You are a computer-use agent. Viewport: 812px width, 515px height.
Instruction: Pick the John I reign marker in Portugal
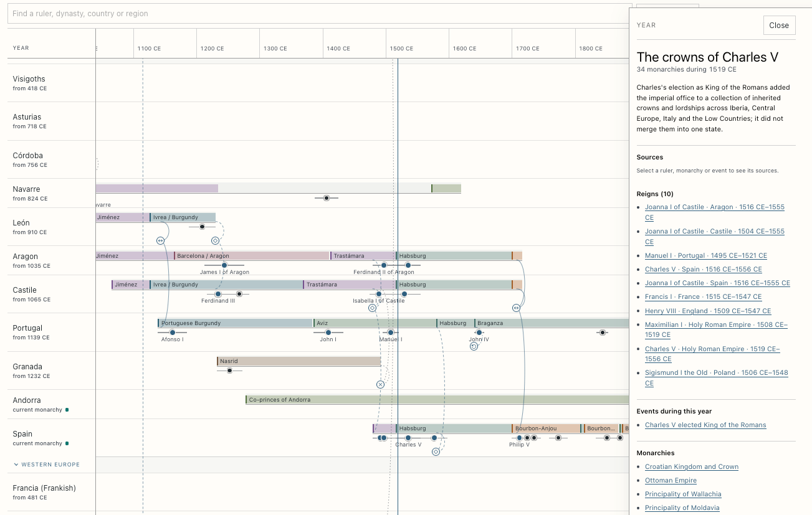coord(328,333)
